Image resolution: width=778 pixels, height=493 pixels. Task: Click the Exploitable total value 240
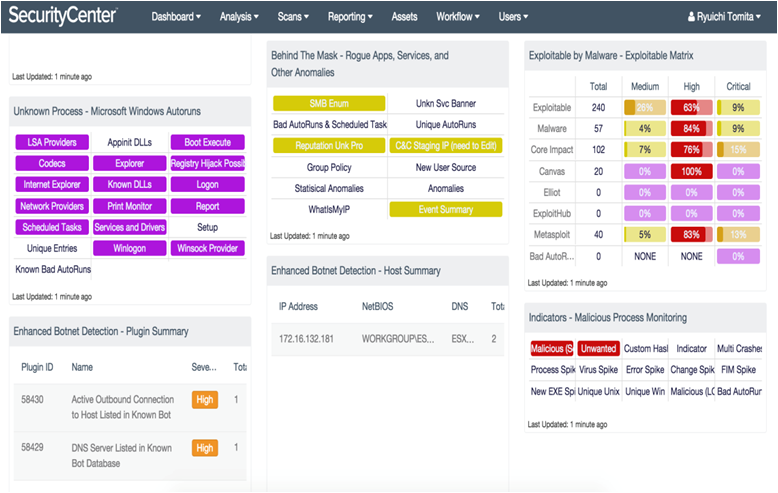[x=598, y=107]
